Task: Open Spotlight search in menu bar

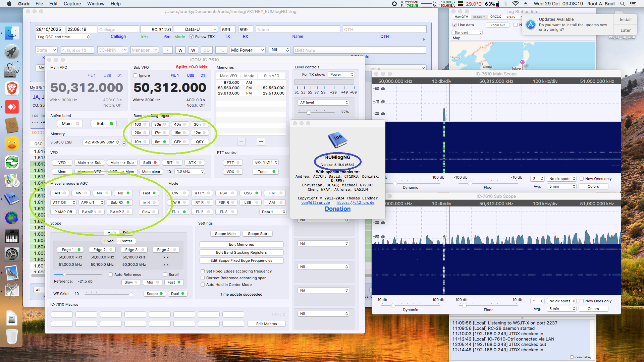Action: pyautogui.click(x=622, y=4)
